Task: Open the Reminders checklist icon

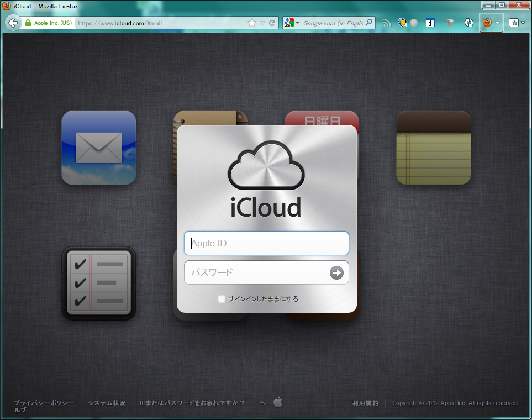Action: point(98,283)
